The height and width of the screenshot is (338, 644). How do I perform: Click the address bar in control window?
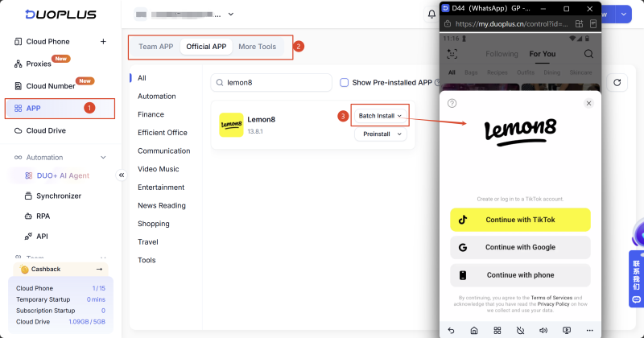(x=511, y=24)
